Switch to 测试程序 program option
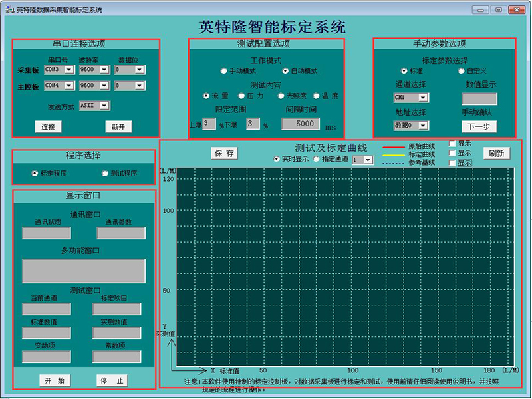The image size is (532, 399). click(105, 173)
